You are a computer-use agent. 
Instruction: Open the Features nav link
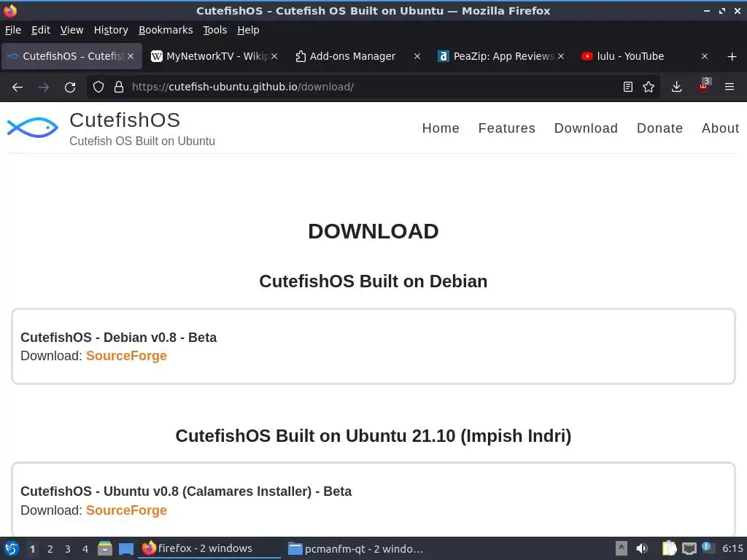pyautogui.click(x=507, y=128)
